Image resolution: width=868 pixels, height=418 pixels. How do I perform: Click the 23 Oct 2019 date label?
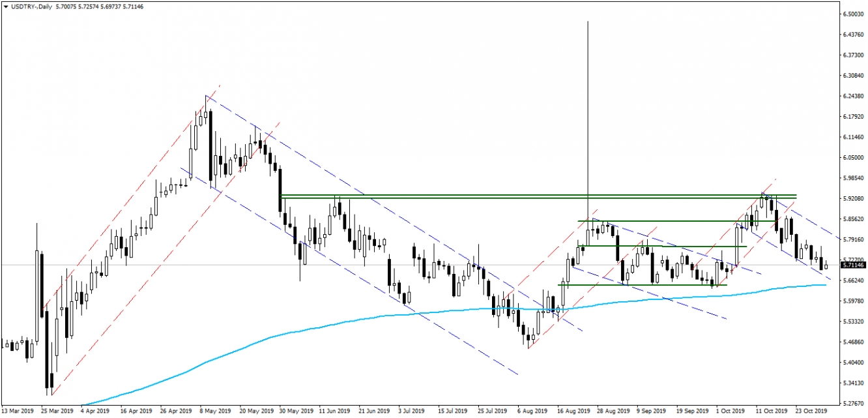coord(812,411)
